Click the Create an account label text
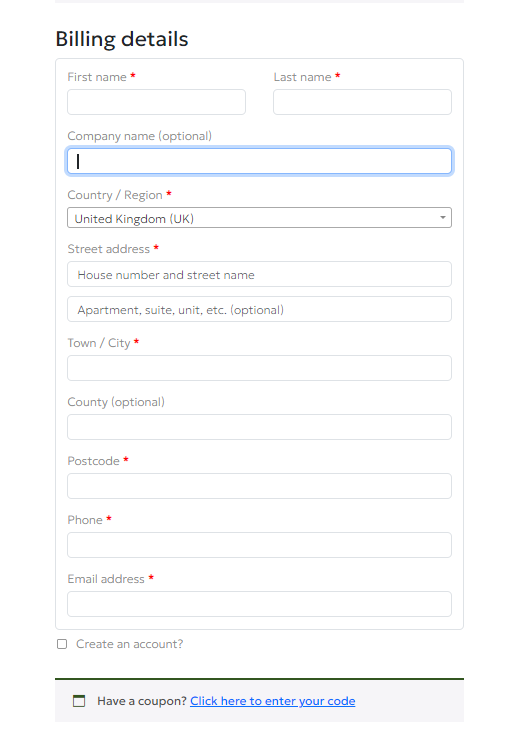Viewport: 511px width, 736px height. pyautogui.click(x=130, y=644)
